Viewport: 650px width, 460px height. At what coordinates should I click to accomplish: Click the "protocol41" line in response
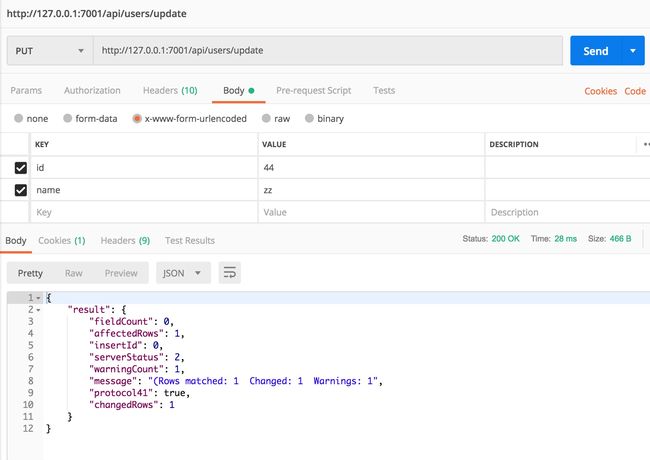[x=140, y=393]
